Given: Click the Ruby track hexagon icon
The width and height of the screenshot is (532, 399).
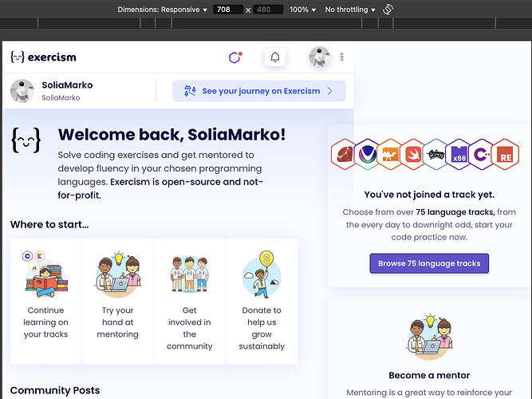Looking at the screenshot, I should (x=344, y=154).
